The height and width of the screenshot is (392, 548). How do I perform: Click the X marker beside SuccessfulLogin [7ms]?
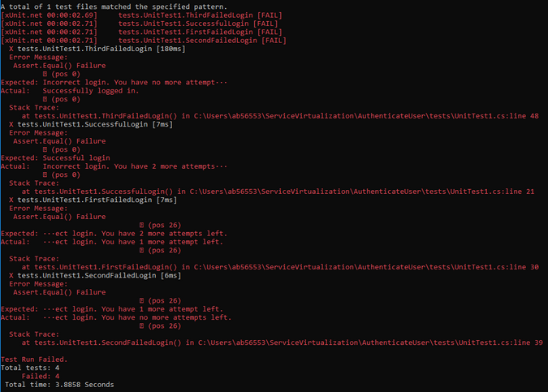[11, 123]
